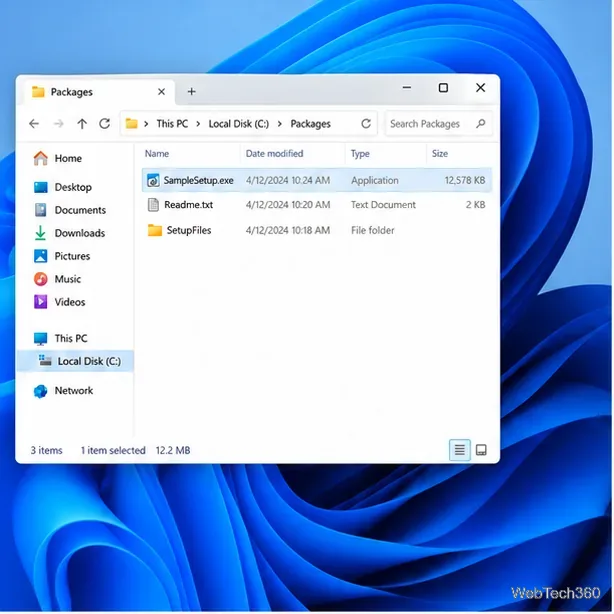Open Network in the sidebar
The image size is (614, 614).
[x=64, y=391]
